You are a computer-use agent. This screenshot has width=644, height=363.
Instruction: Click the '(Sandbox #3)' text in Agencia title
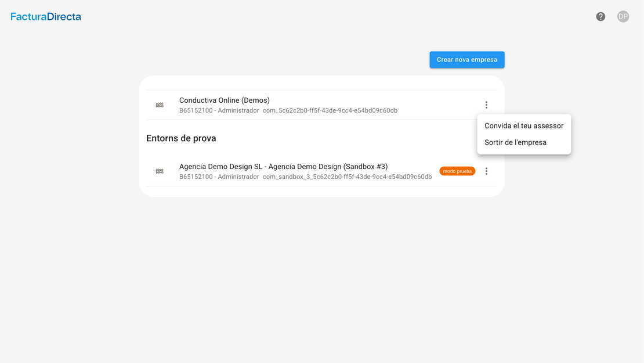point(366,167)
